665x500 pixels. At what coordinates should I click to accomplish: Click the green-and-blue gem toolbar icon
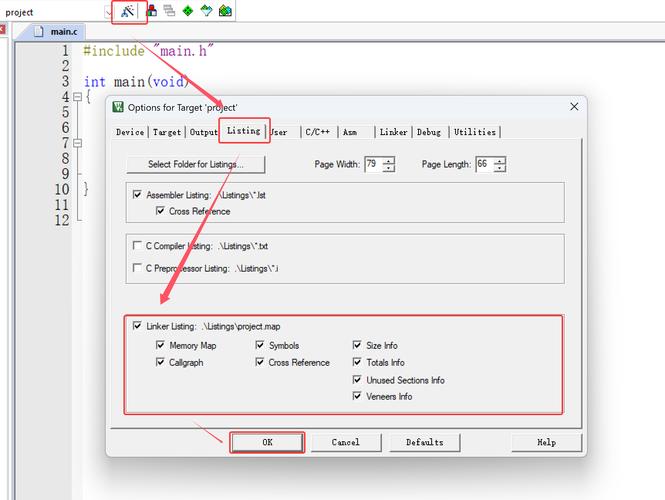click(206, 11)
